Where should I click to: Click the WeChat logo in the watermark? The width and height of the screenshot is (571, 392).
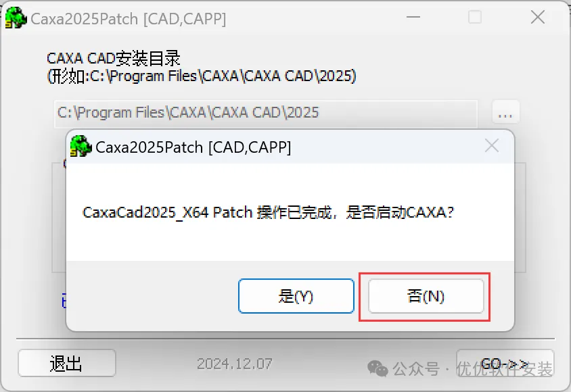pyautogui.click(x=378, y=369)
